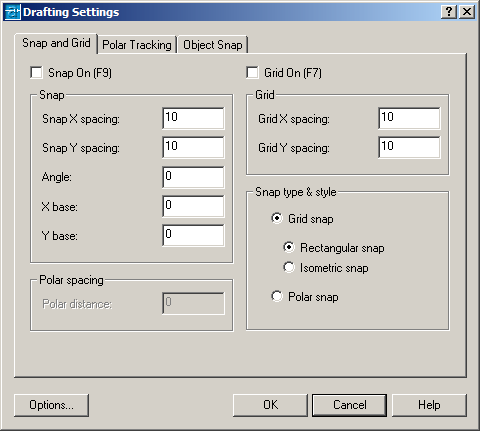This screenshot has height=431, width=480.
Task: Click the Drafting Settings title bar icon
Action: (12, 12)
